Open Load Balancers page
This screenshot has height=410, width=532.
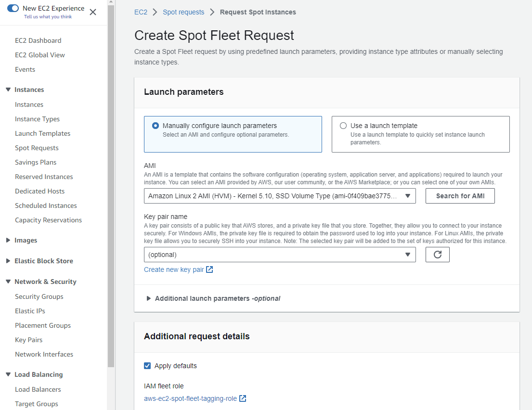click(x=38, y=389)
